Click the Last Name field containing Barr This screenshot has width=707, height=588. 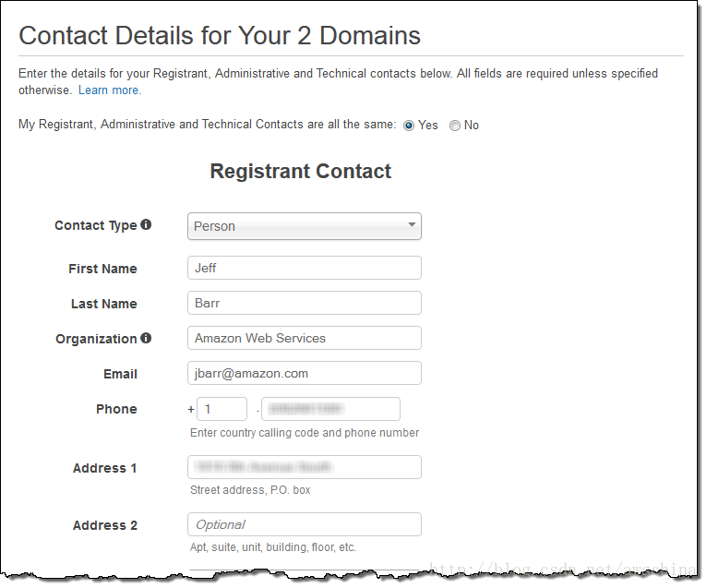tap(305, 303)
